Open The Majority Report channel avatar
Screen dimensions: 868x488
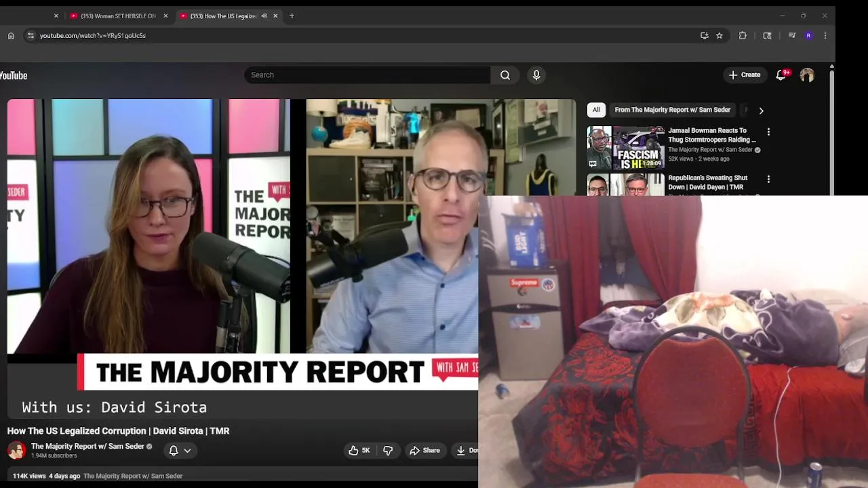coord(16,450)
